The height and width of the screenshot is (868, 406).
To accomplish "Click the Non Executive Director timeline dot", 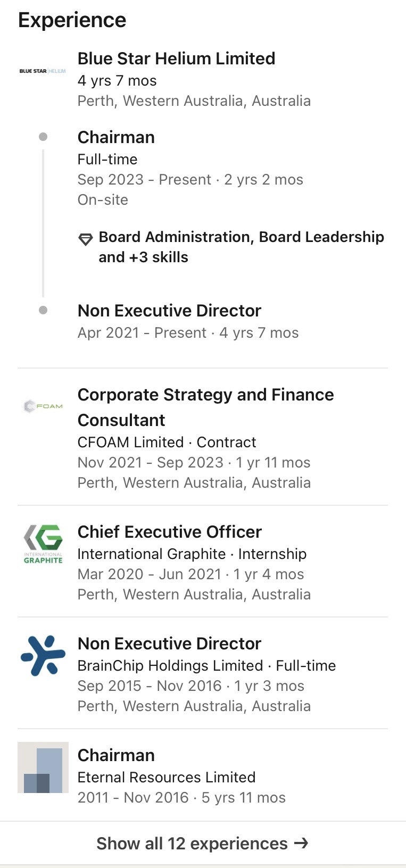I will tap(43, 310).
